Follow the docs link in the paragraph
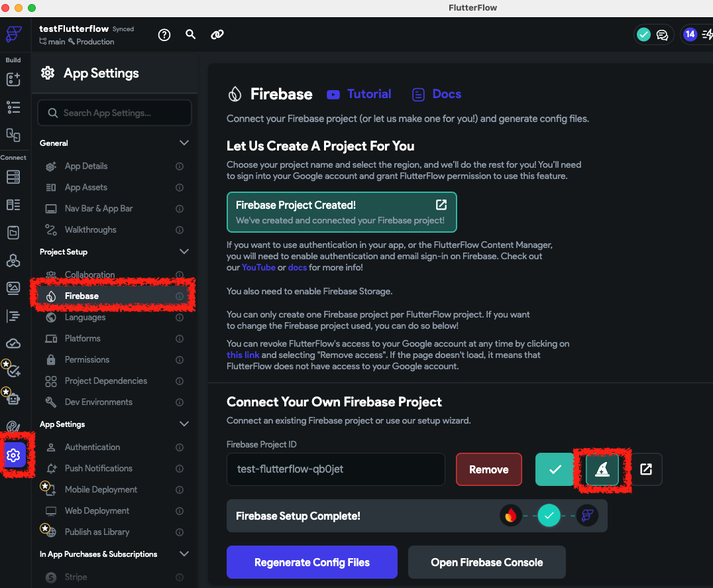 298,267
